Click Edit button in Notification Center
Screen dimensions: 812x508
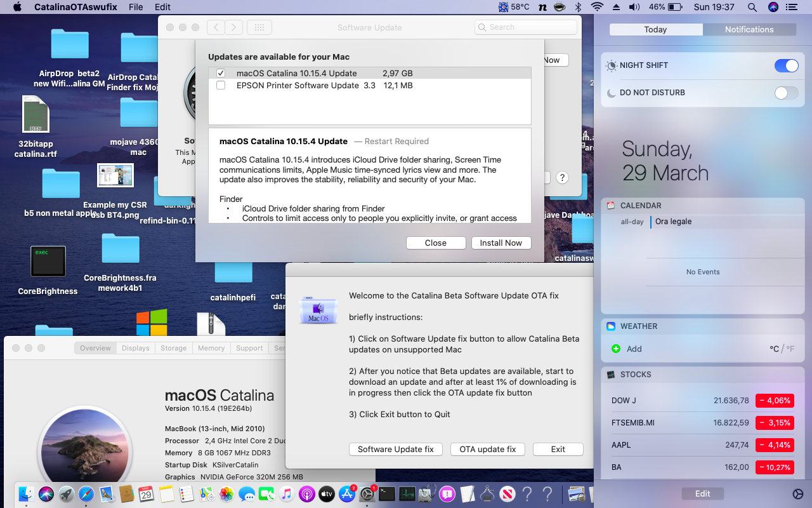pos(703,493)
